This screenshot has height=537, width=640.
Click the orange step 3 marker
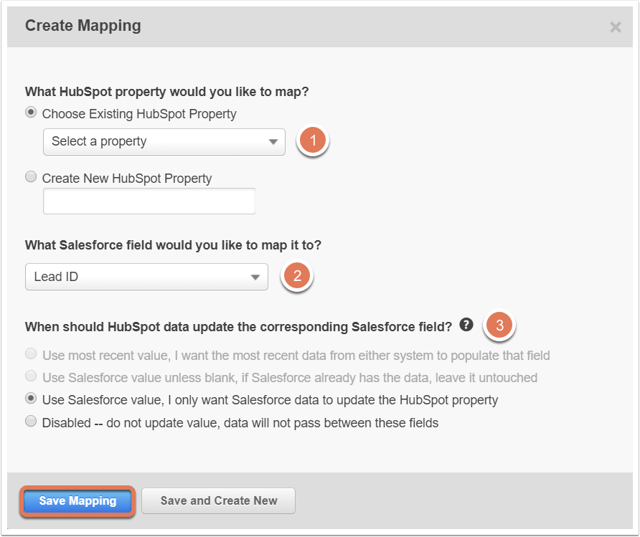coord(500,325)
